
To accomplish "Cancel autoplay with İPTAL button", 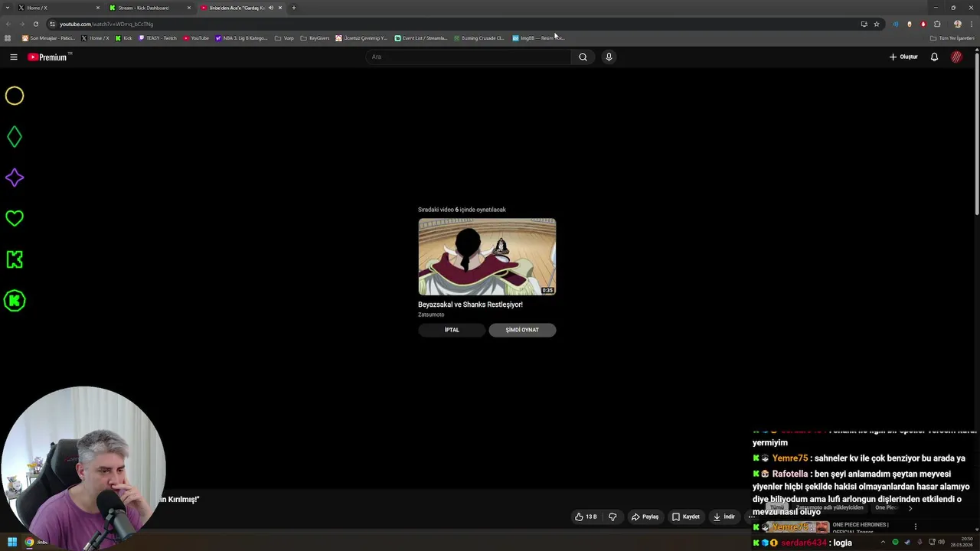I will pyautogui.click(x=452, y=330).
